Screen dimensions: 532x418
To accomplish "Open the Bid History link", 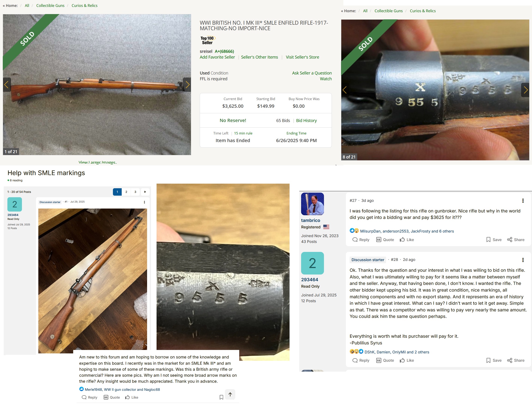I will pyautogui.click(x=306, y=120).
